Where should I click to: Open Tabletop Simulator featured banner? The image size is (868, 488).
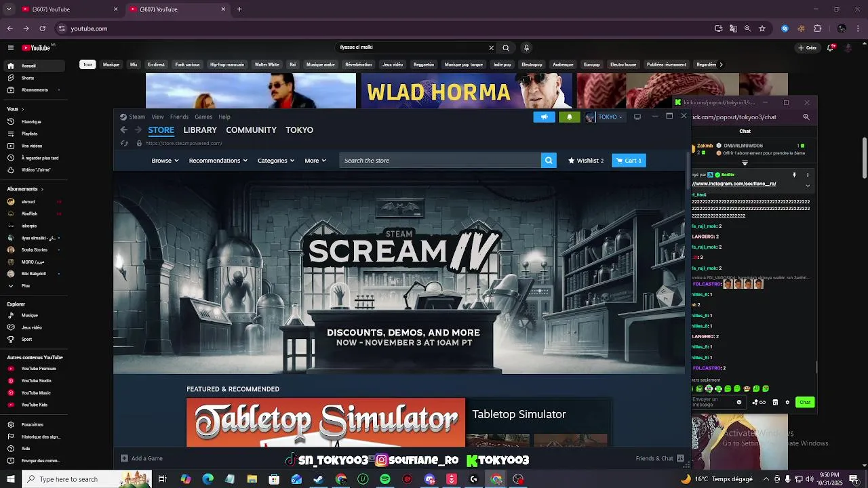coord(325,422)
